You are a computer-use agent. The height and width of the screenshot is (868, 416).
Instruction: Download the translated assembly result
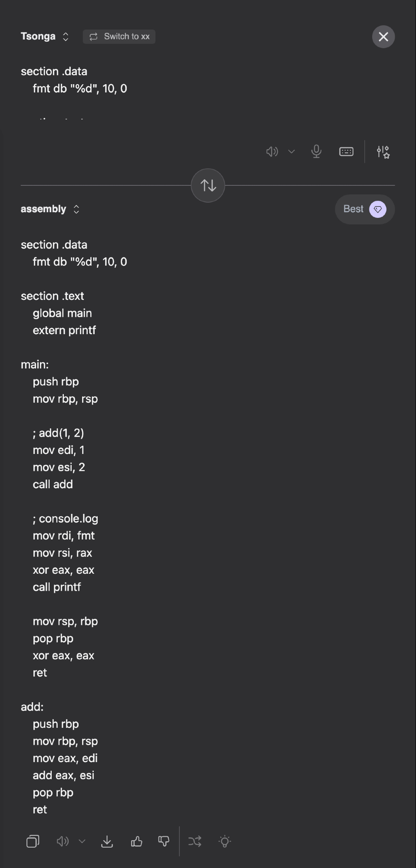107,842
